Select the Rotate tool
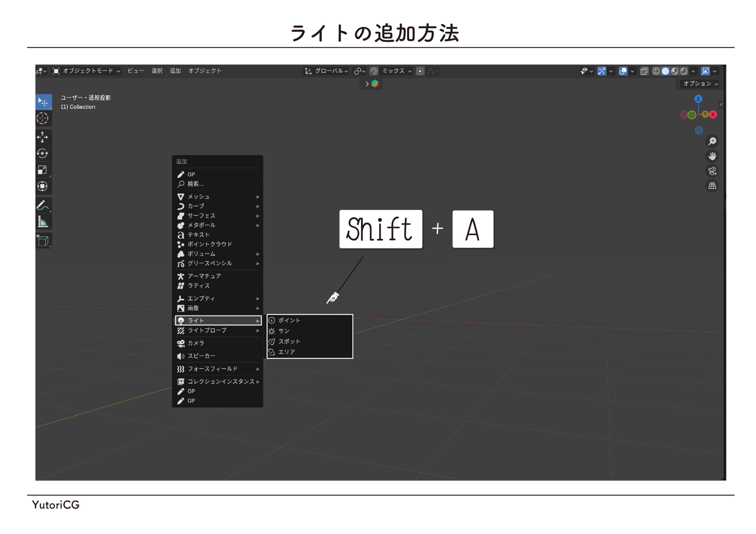Screen dimensions: 756x534 coord(43,153)
